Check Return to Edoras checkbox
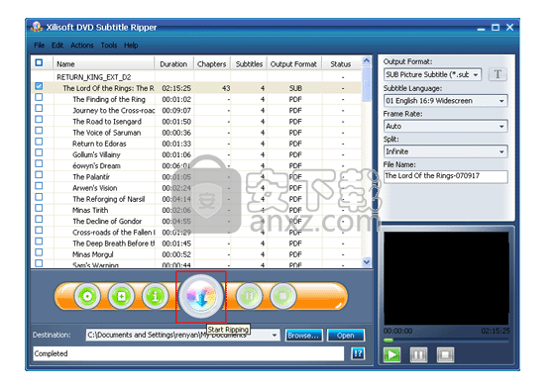The width and height of the screenshot is (557, 392). coord(39,142)
